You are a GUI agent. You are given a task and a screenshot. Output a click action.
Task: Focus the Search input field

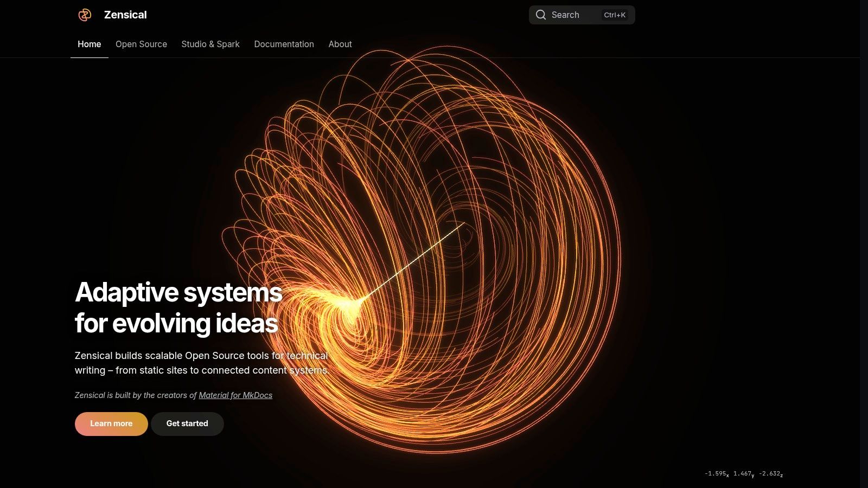(582, 15)
